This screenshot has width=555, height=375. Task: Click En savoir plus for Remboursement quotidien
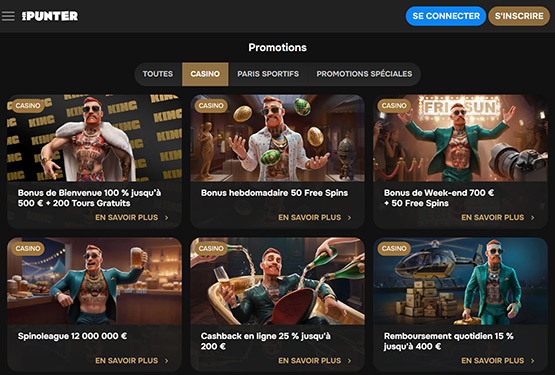[498, 360]
